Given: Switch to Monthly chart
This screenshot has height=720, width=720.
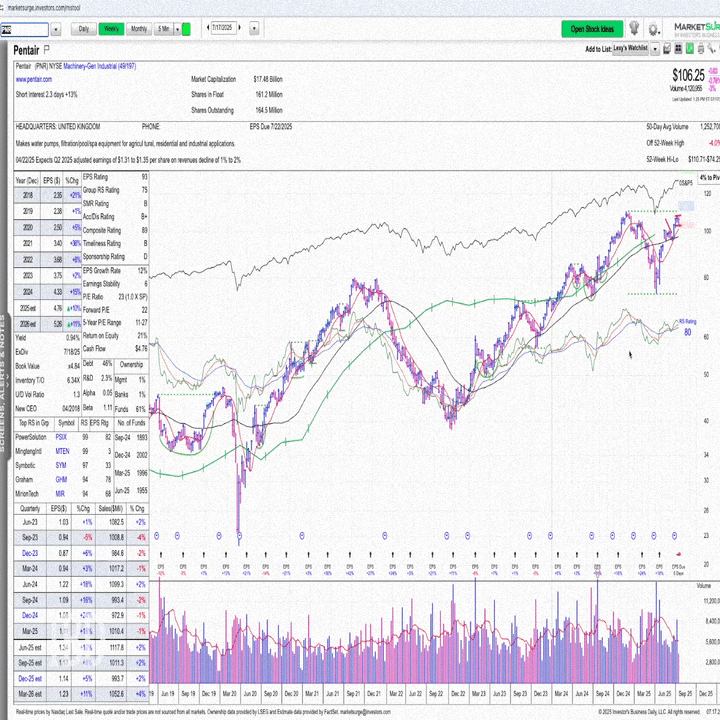Looking at the screenshot, I should (139, 29).
